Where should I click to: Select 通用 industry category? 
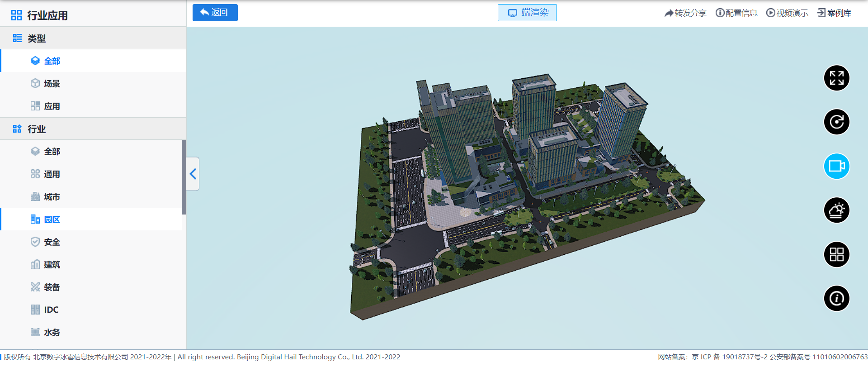[91, 174]
